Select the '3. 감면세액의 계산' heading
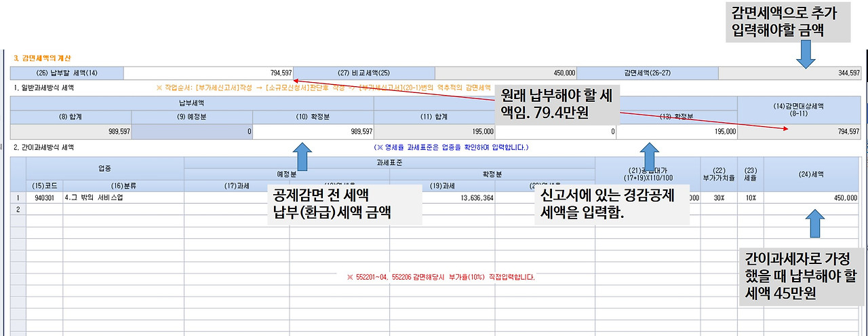The height and width of the screenshot is (336, 868). click(x=42, y=58)
